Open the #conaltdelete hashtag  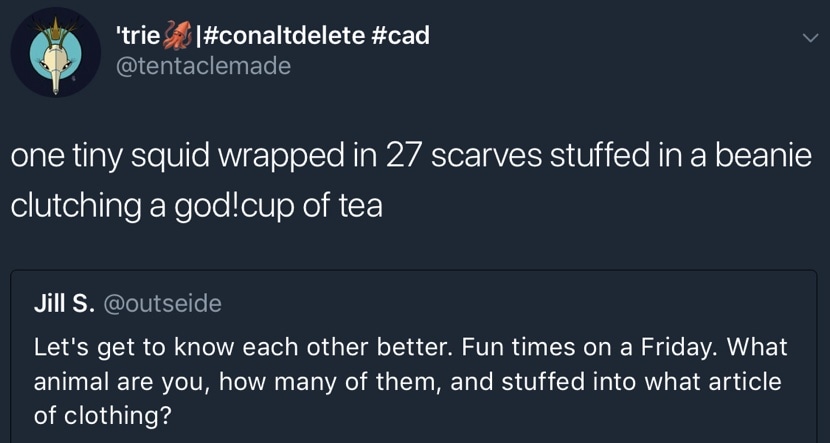(284, 36)
